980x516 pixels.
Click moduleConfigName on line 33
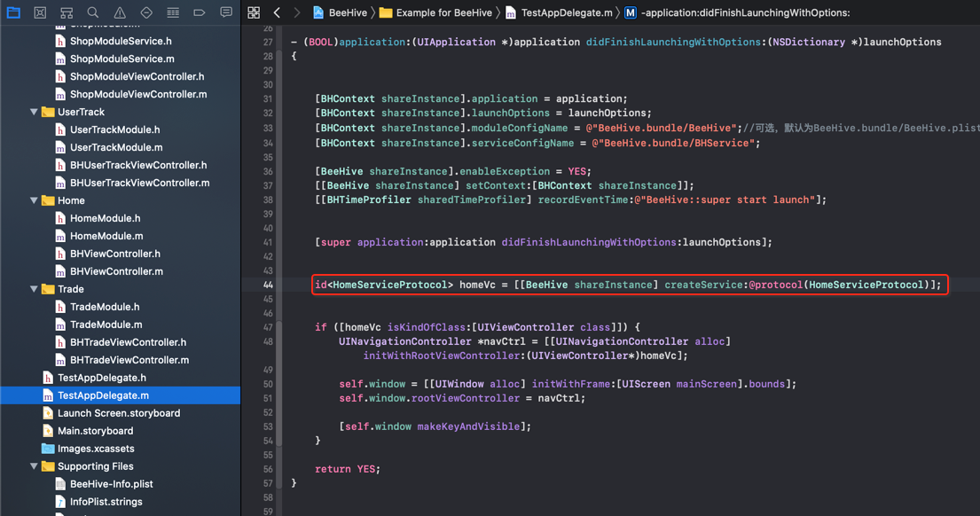520,128
